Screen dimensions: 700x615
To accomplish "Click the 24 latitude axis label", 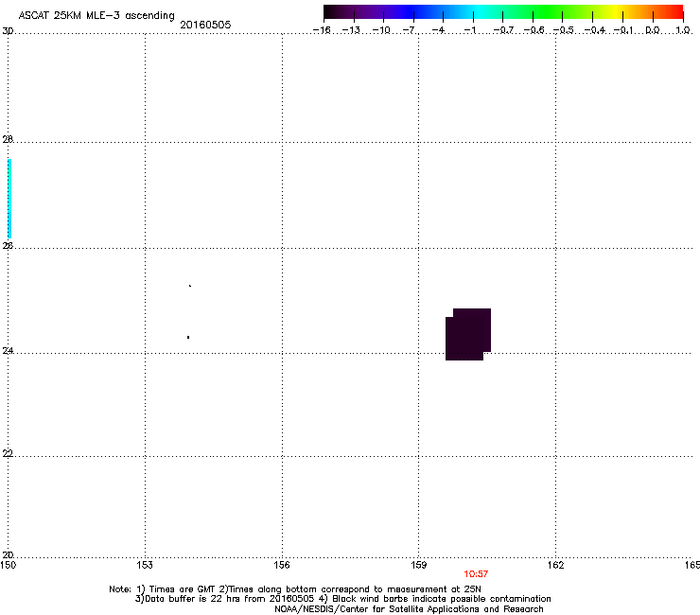I will pos(8,351).
